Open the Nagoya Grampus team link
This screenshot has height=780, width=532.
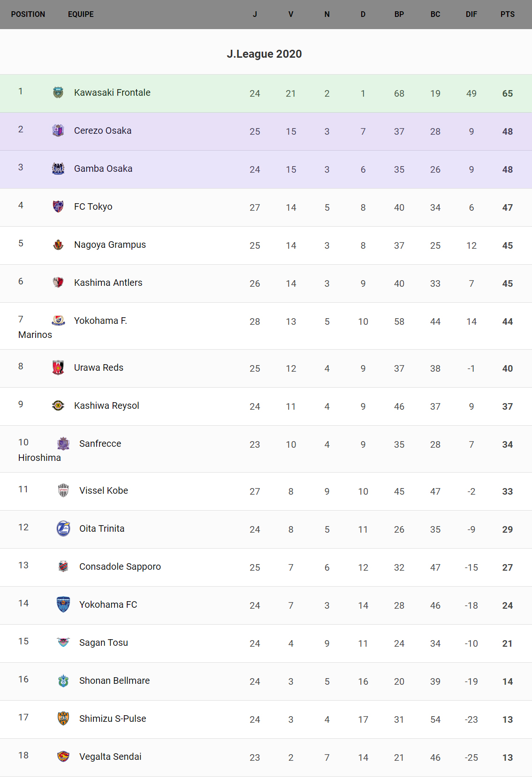(110, 245)
